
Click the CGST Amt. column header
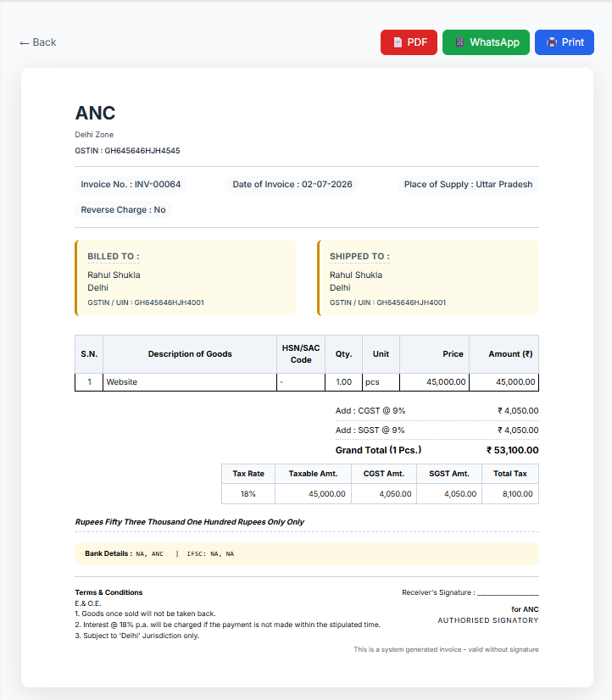point(384,474)
